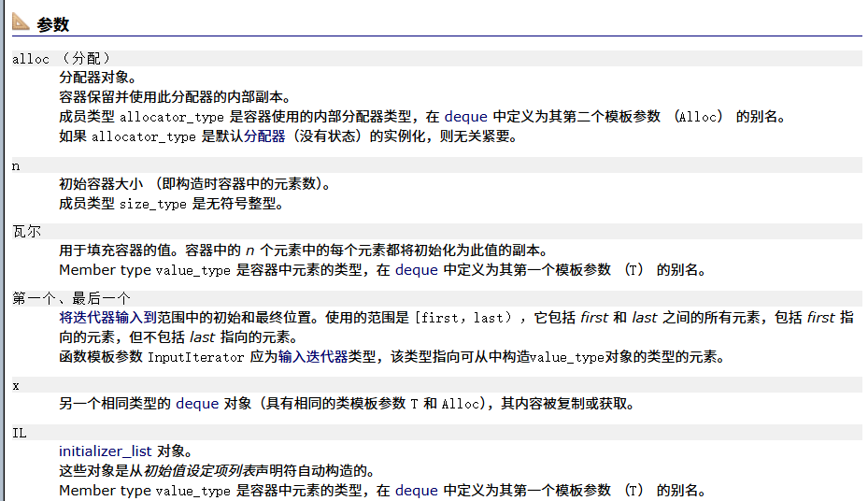Click the text 'size_type' in n section
868x501 pixels.
click(x=153, y=205)
